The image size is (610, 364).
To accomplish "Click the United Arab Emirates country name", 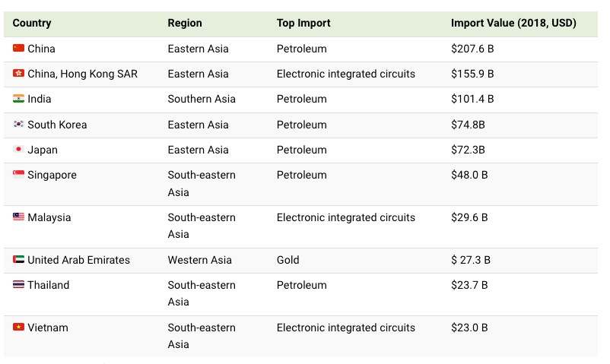I will 78,260.
